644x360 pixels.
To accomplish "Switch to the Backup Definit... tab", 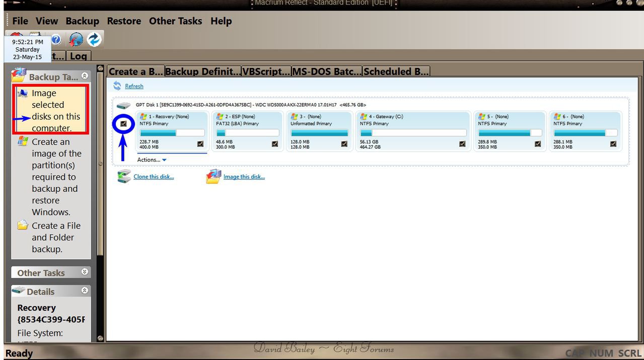I will tap(203, 71).
